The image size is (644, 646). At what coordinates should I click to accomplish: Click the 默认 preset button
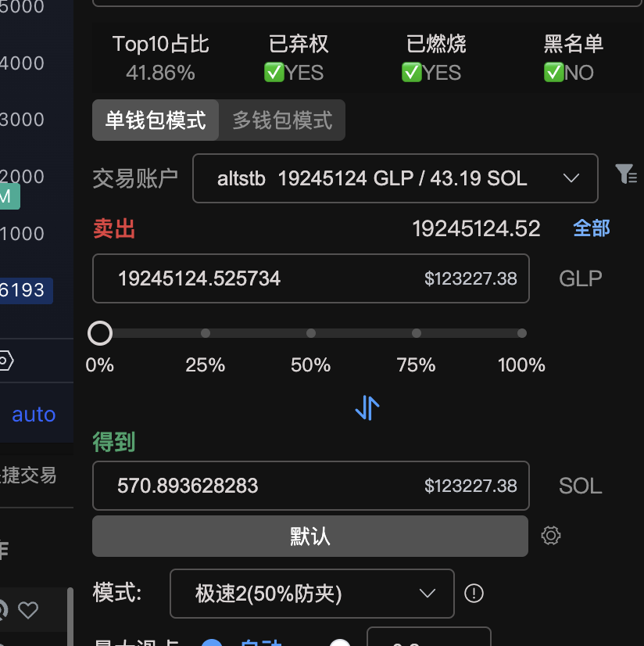tap(310, 536)
